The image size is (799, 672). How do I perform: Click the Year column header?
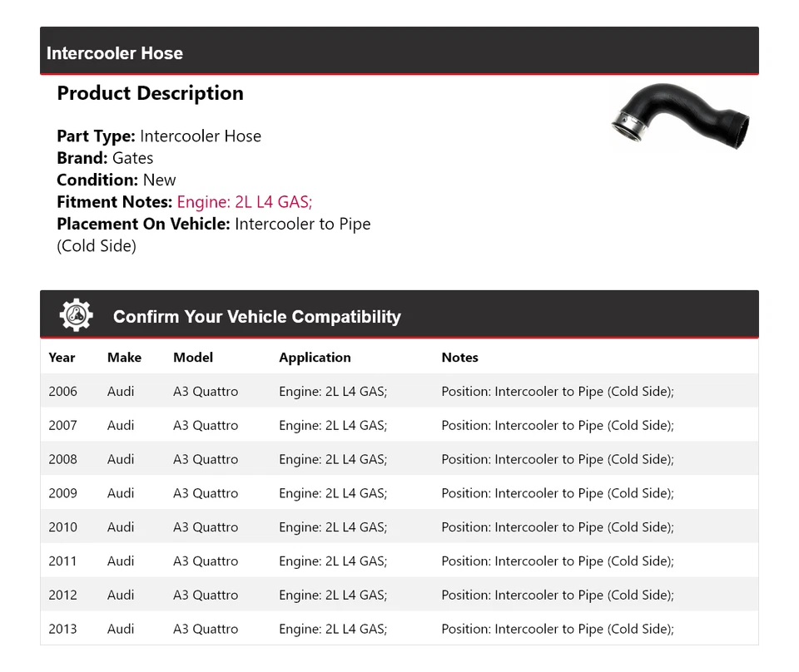tap(62, 358)
